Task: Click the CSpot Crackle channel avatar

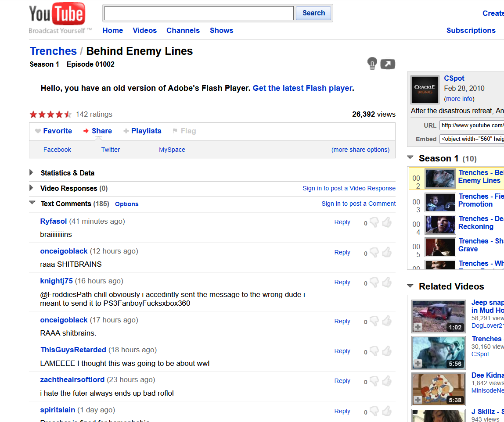Action: pos(425,89)
